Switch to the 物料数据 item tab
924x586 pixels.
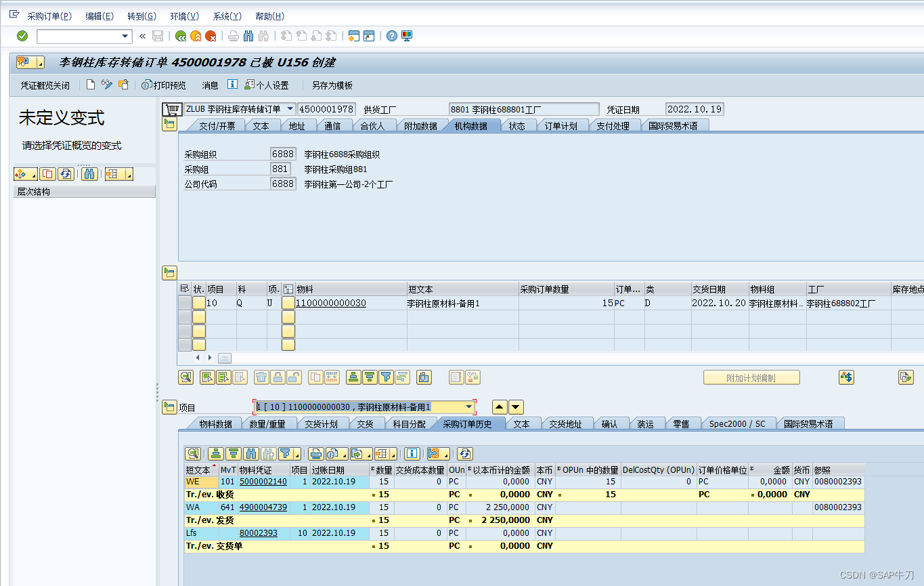pyautogui.click(x=215, y=424)
